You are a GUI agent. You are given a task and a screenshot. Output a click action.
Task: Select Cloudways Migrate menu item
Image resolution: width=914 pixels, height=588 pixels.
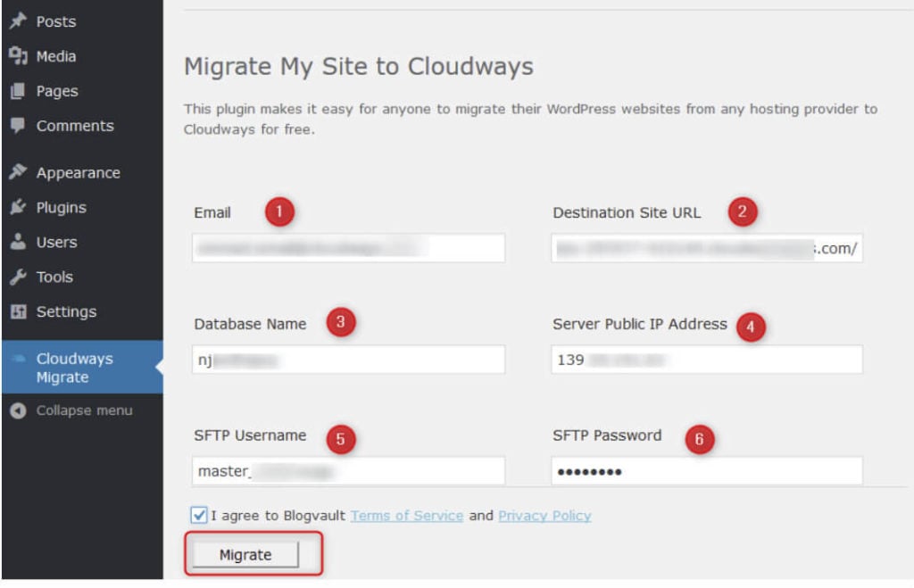point(82,367)
